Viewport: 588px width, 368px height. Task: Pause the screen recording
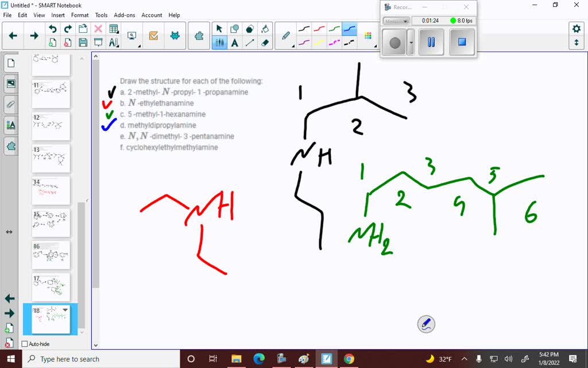(431, 42)
